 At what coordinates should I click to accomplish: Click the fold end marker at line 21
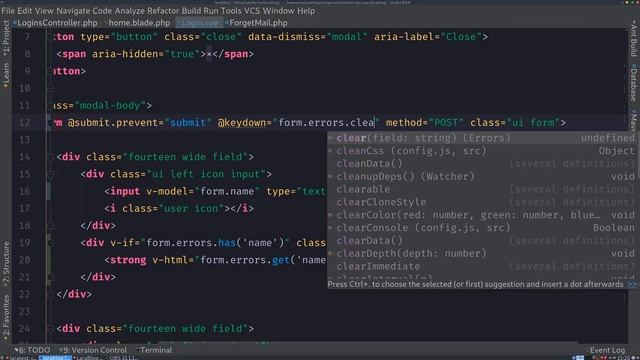[50, 277]
